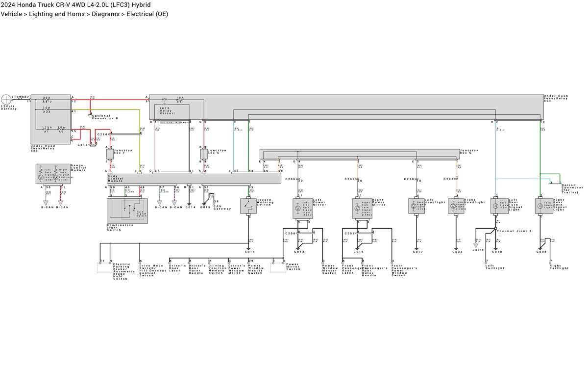Select the Hazard Warning Switch symbol
This screenshot has width=588, height=368.
pos(248,206)
